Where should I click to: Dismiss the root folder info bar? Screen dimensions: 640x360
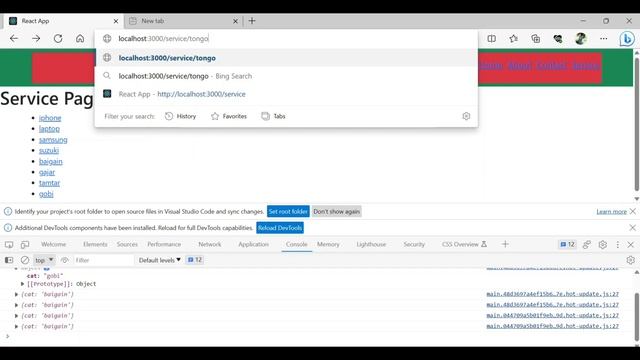633,211
